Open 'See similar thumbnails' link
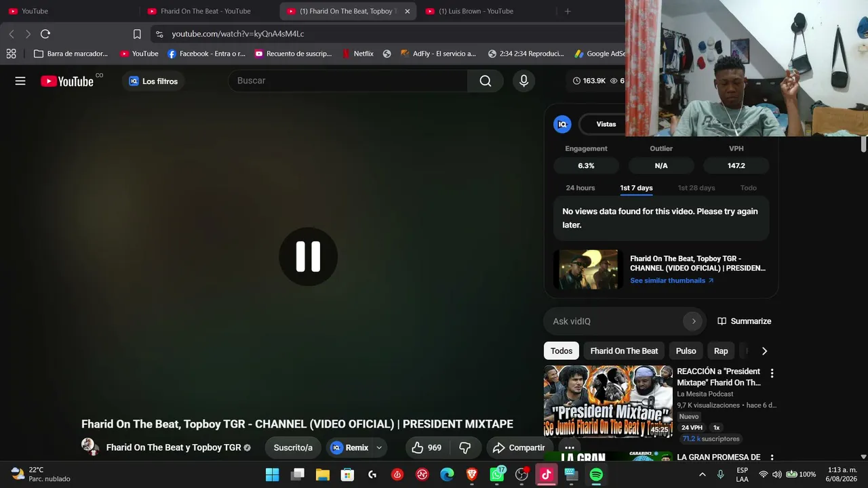Screen dimensions: 868x488 (671, 281)
